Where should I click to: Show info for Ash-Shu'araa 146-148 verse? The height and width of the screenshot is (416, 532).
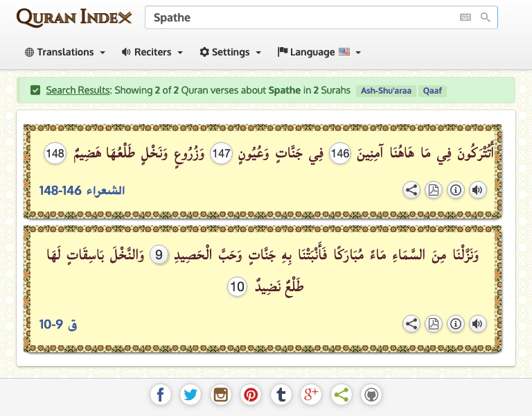[x=456, y=190]
